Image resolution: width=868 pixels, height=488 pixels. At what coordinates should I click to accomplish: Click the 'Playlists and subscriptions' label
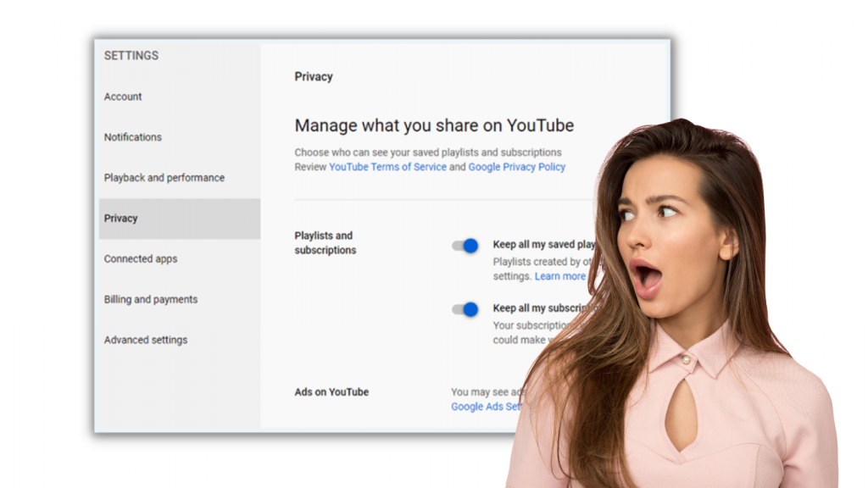click(325, 243)
